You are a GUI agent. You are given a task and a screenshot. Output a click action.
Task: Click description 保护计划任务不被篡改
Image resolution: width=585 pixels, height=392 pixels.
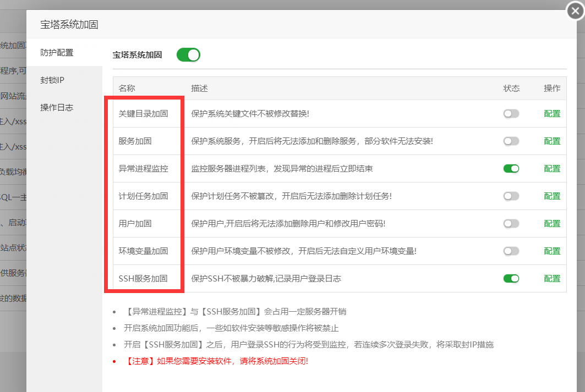[x=291, y=196]
